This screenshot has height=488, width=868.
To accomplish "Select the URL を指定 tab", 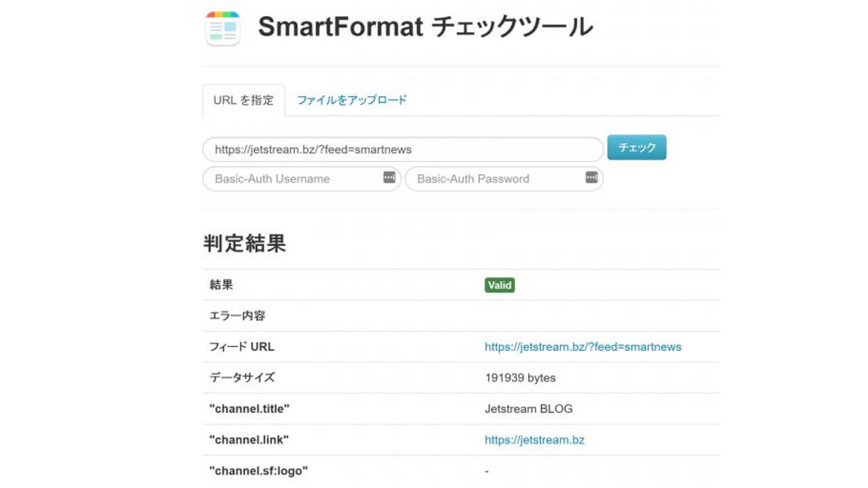I will pos(243,99).
